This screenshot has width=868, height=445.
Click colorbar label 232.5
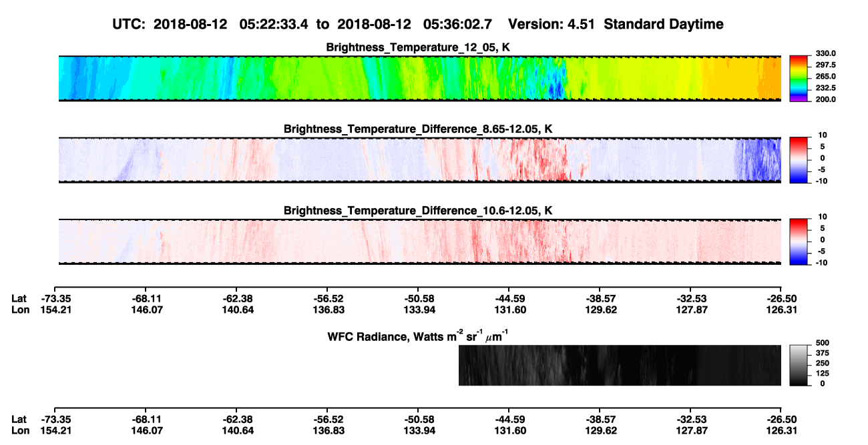click(825, 88)
